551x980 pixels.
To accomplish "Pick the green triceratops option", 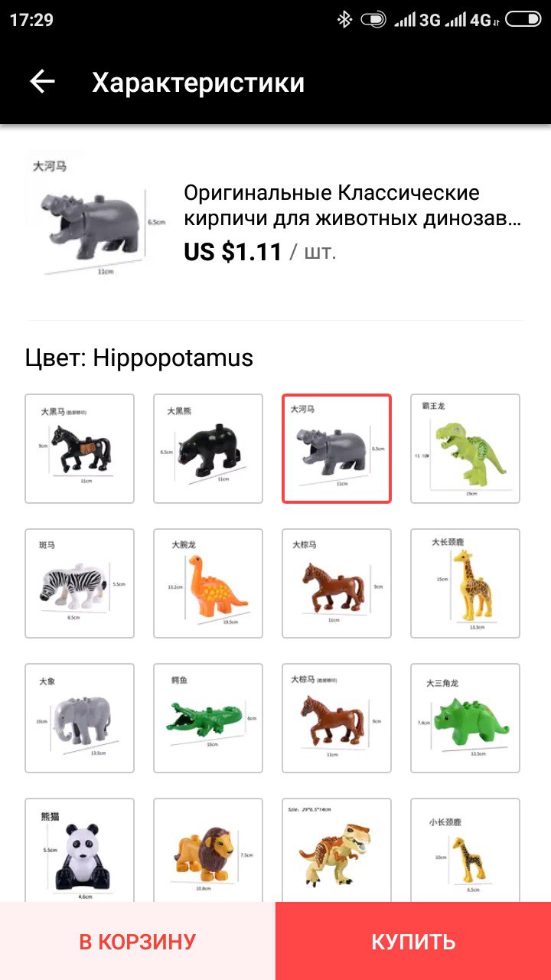I will click(465, 718).
